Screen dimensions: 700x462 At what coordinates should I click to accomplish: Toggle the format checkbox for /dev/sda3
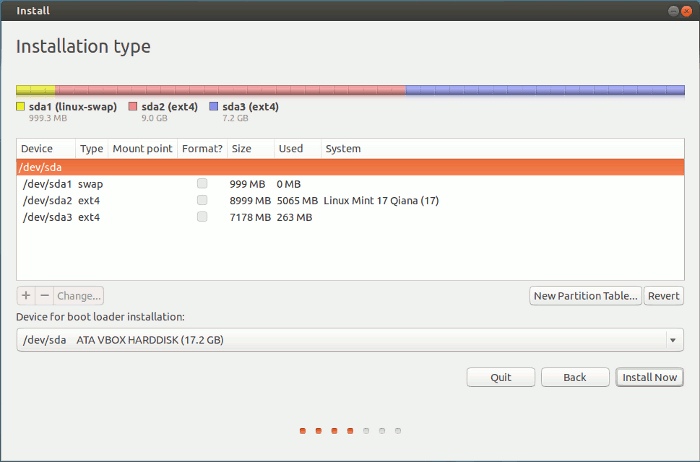(203, 217)
